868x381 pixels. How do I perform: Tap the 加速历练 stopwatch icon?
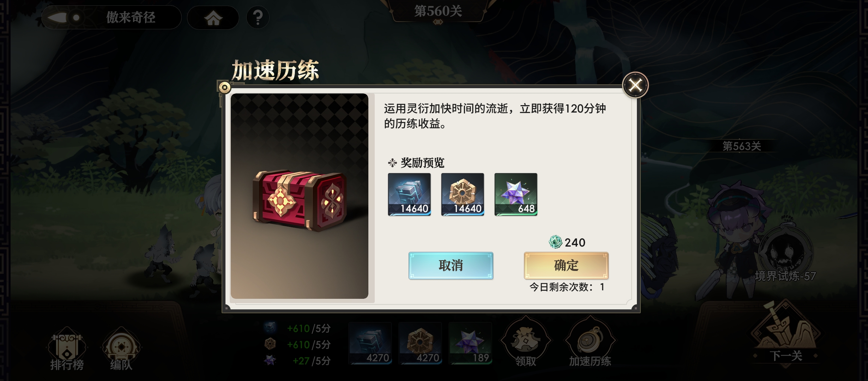pos(590,342)
